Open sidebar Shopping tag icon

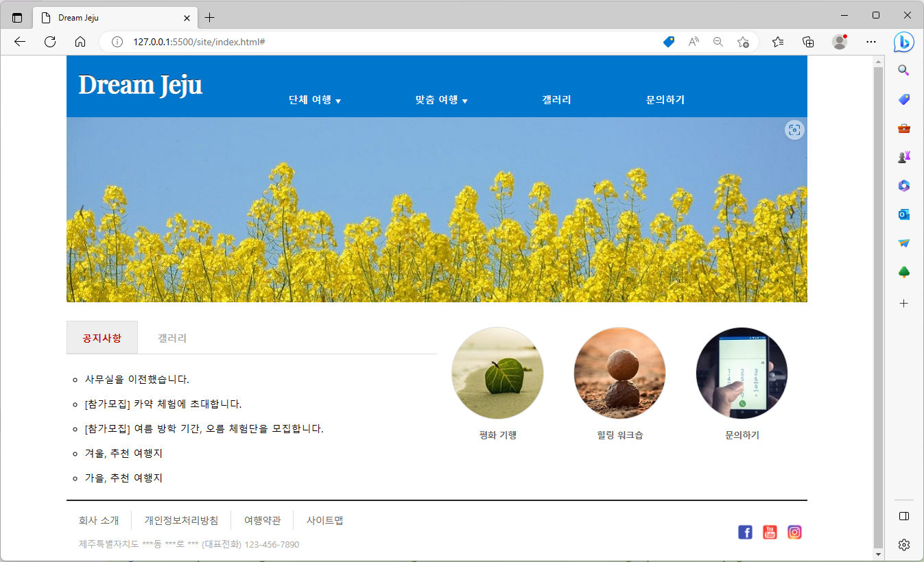coord(904,99)
